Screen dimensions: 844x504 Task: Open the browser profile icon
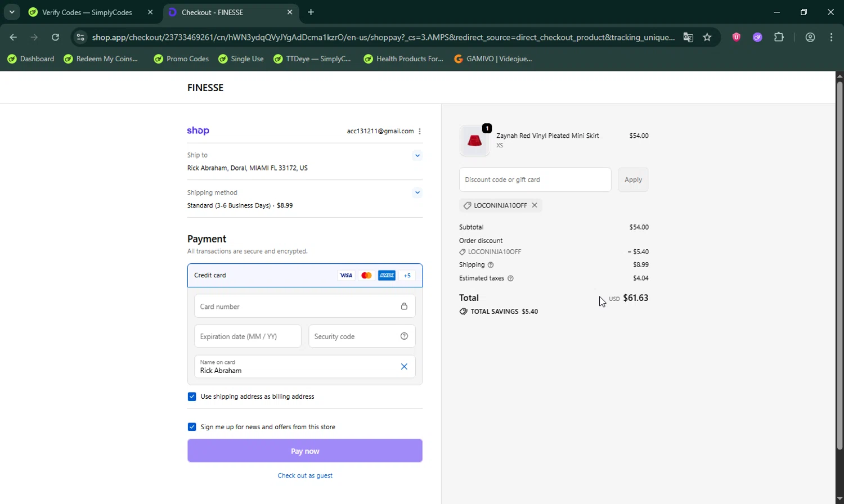point(810,37)
